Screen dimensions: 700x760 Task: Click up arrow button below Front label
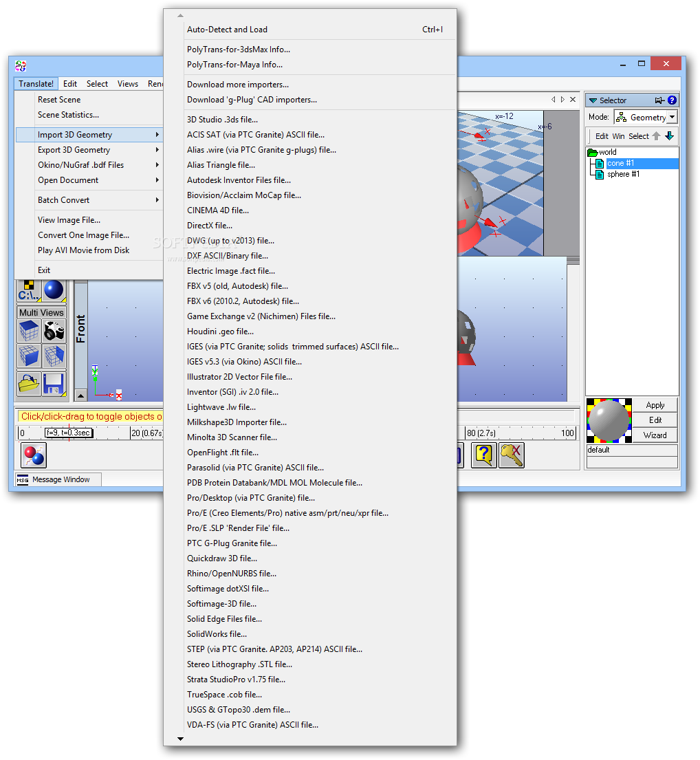pos(81,395)
